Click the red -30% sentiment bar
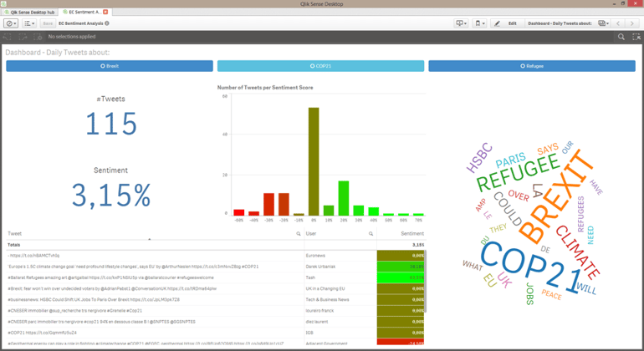Image resolution: width=644 pixels, height=351 pixels. coord(269,205)
